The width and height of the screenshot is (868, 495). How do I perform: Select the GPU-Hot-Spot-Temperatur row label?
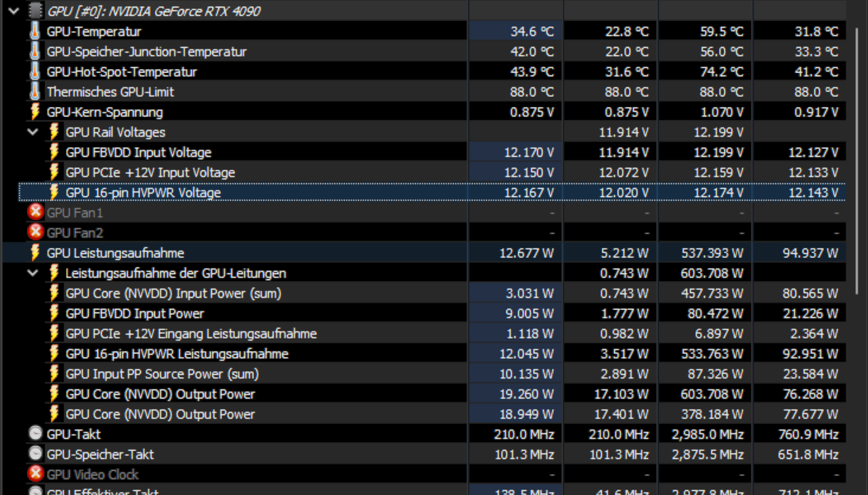point(122,72)
